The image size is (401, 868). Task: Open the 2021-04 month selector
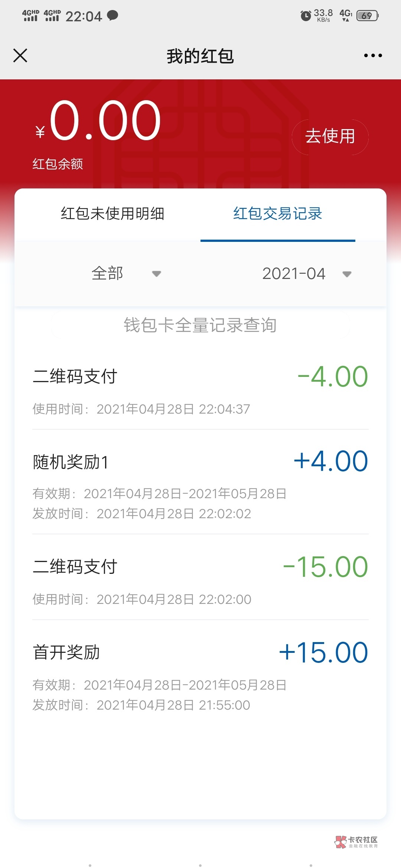(294, 274)
